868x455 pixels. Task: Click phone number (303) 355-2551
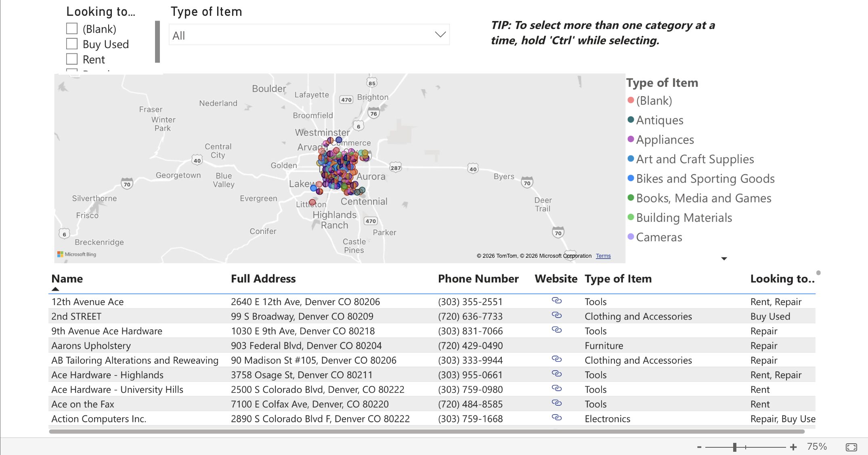pos(470,302)
